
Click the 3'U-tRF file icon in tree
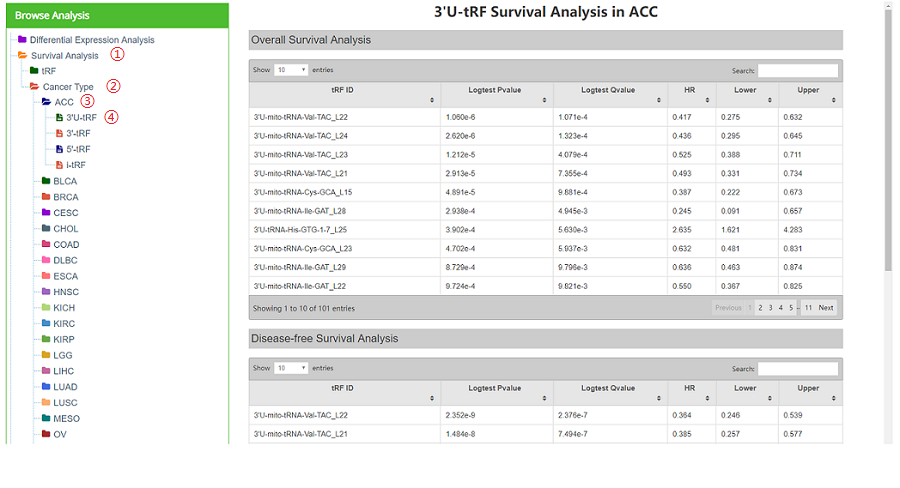coord(58,118)
